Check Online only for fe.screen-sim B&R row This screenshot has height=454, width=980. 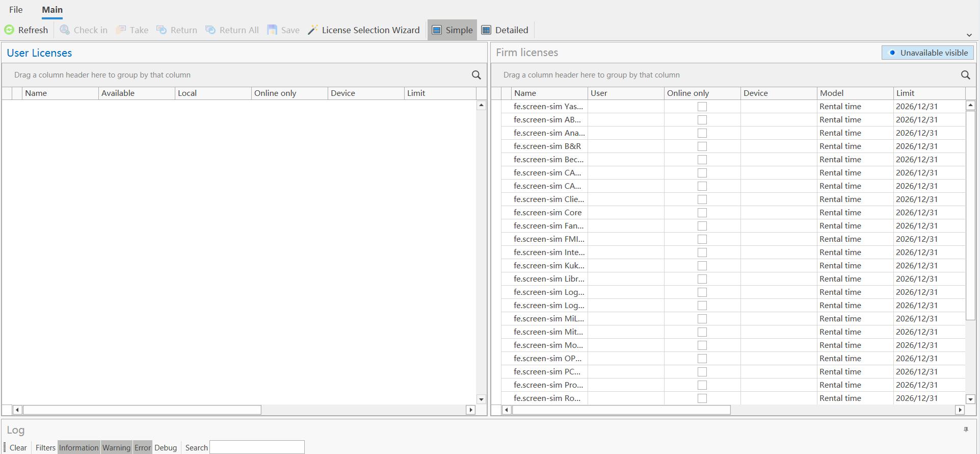[702, 146]
